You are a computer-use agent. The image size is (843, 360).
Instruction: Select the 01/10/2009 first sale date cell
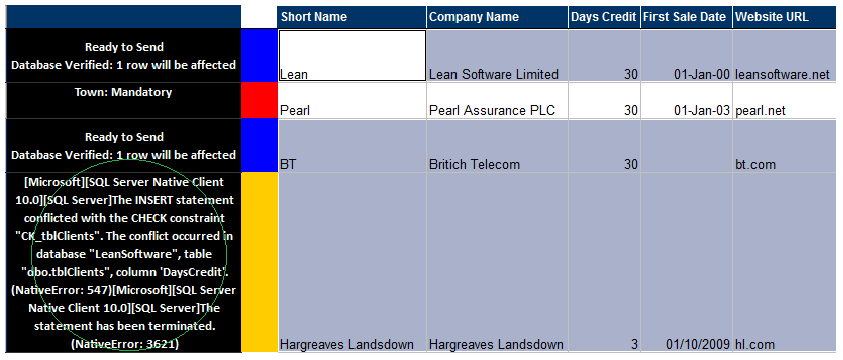pyautogui.click(x=686, y=262)
